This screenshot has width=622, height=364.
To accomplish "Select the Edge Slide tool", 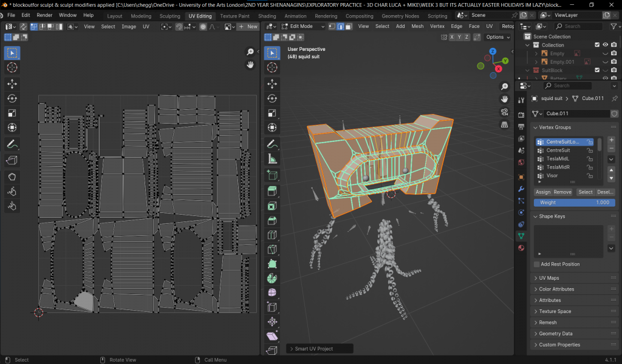I will [272, 308].
